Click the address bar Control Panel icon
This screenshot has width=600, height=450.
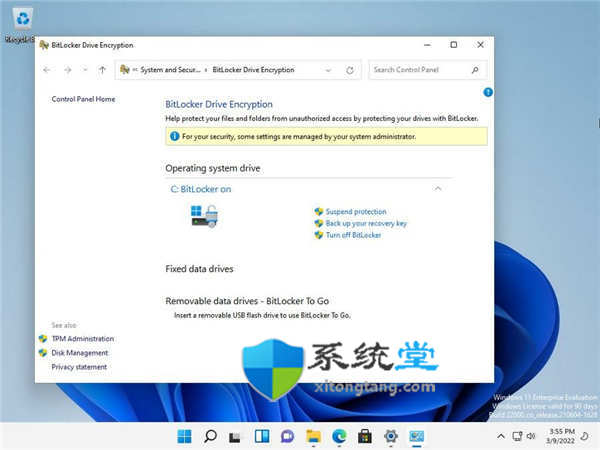pos(125,70)
